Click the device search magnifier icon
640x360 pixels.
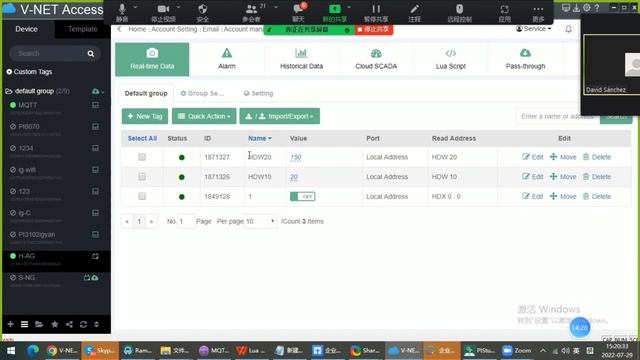click(91, 53)
